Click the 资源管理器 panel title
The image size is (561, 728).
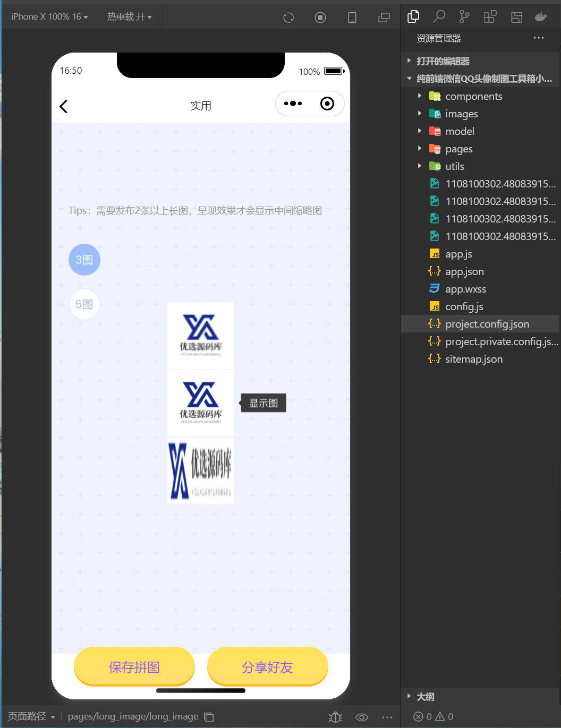click(x=438, y=38)
